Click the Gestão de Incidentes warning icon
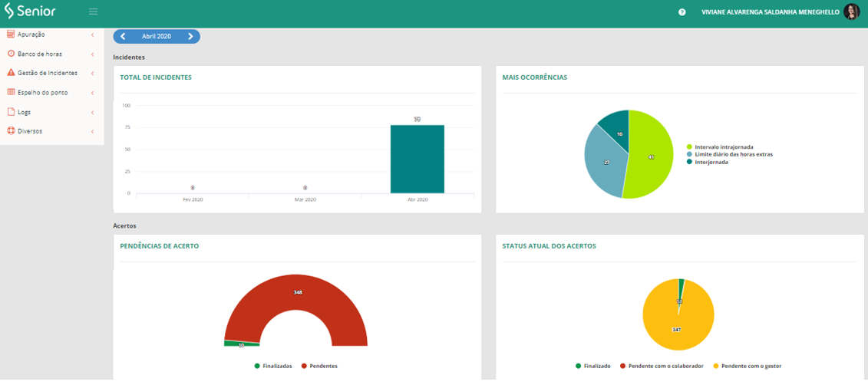This screenshot has height=385, width=868. point(11,73)
